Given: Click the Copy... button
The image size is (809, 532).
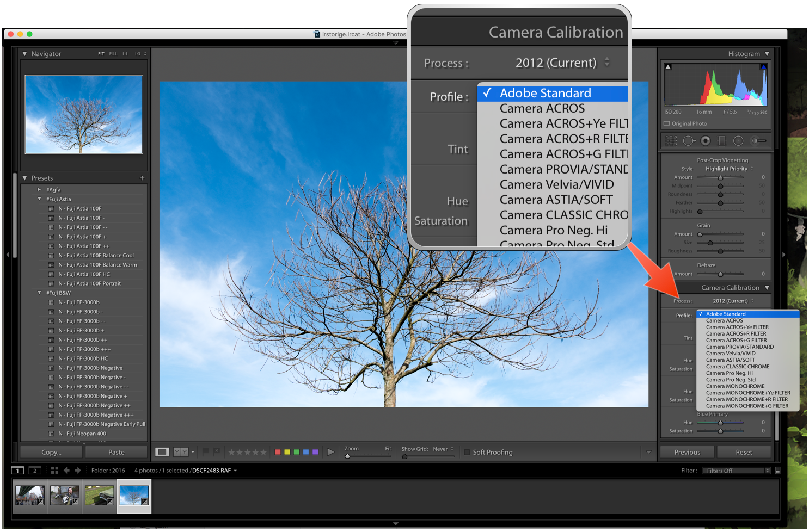Looking at the screenshot, I should coord(51,452).
